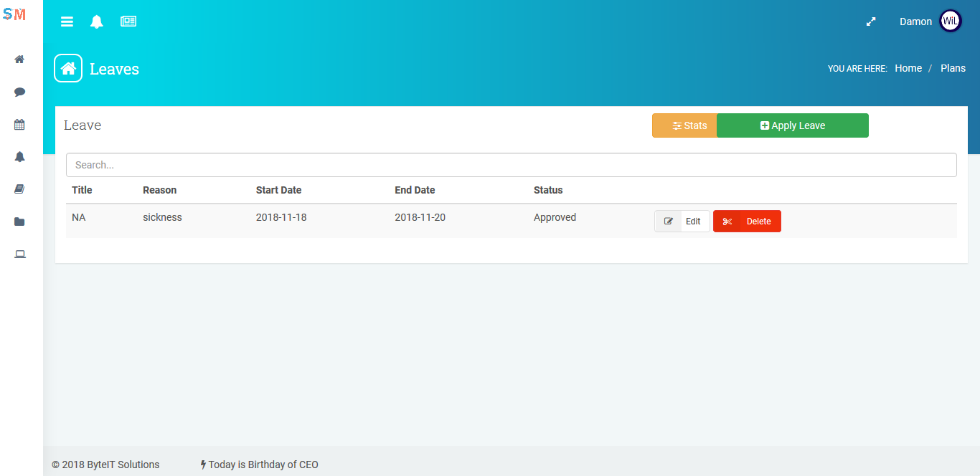The width and height of the screenshot is (980, 476).
Task: Open the calendar icon in sidebar
Action: click(x=20, y=125)
